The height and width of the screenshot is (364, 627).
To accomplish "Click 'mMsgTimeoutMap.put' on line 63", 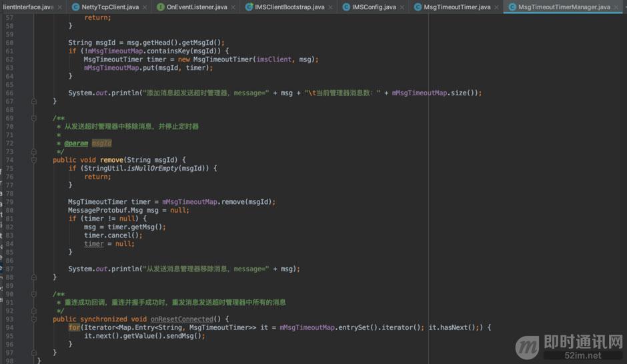I will coord(119,67).
